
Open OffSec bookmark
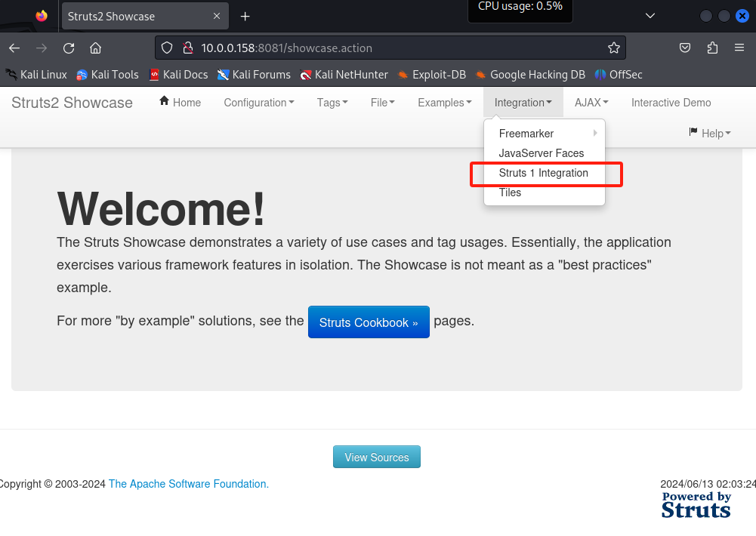619,75
